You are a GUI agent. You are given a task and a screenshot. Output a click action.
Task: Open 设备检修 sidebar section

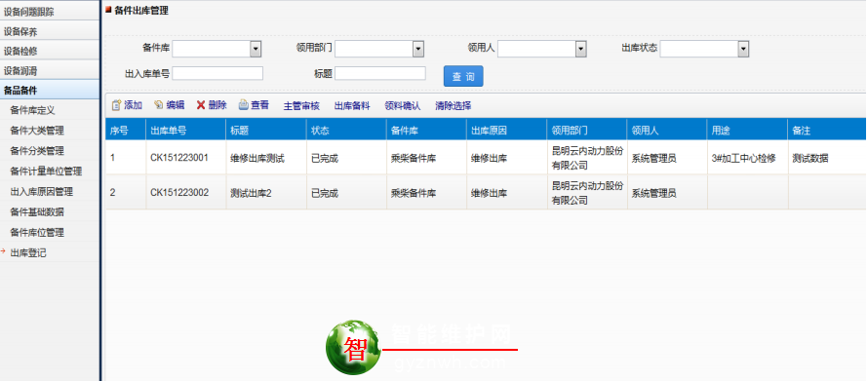coord(50,51)
